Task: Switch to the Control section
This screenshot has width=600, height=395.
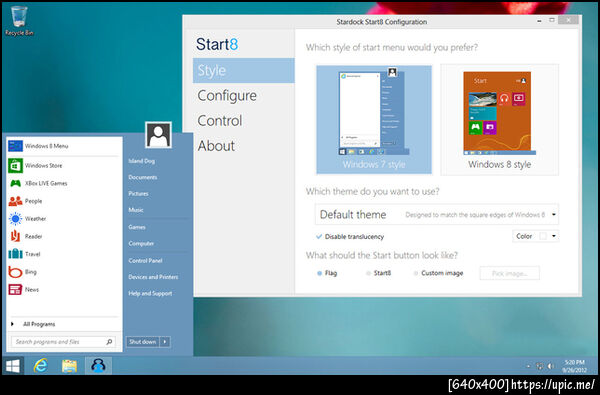Action: click(x=220, y=121)
